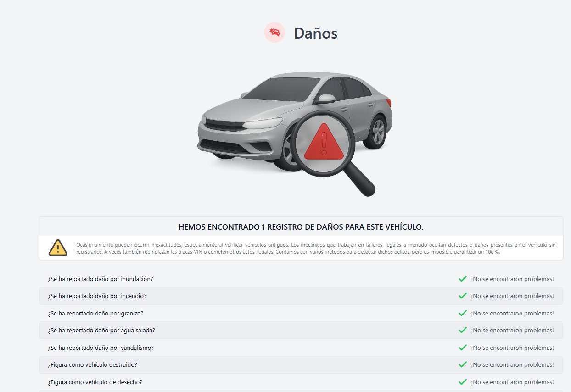
Task: Click the Daños section heading
Action: point(315,33)
